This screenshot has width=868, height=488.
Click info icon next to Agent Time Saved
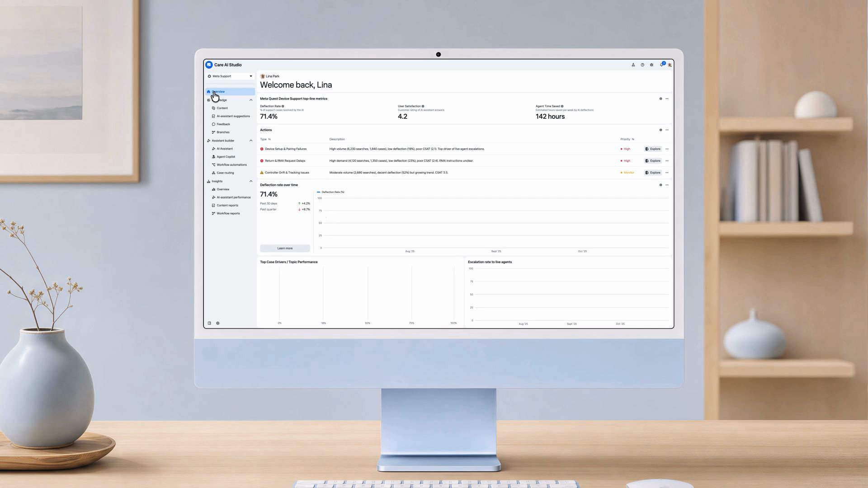(x=562, y=106)
